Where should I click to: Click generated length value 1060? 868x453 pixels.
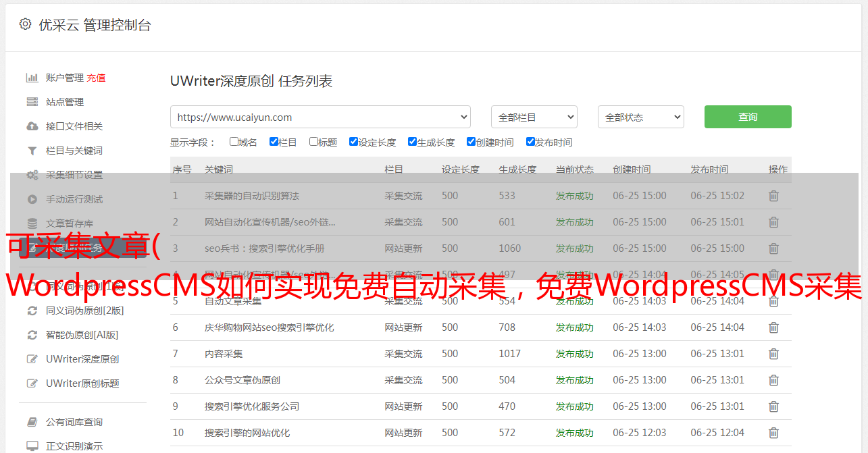[x=510, y=248]
